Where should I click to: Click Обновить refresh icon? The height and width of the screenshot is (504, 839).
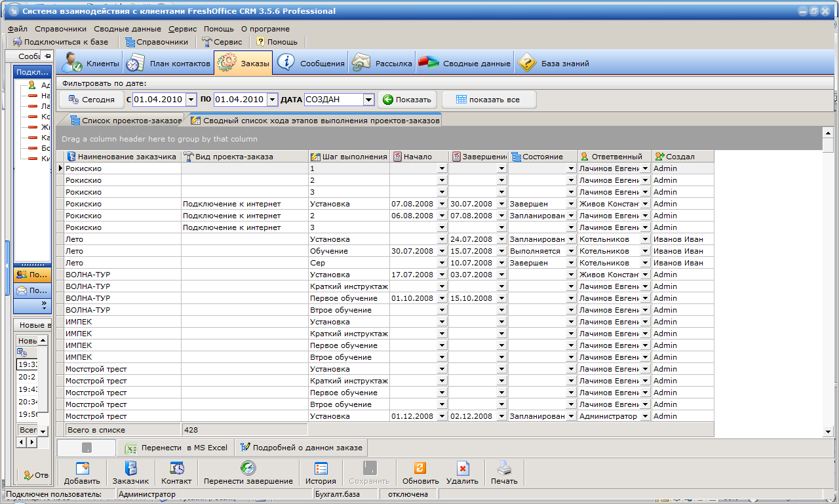click(420, 468)
